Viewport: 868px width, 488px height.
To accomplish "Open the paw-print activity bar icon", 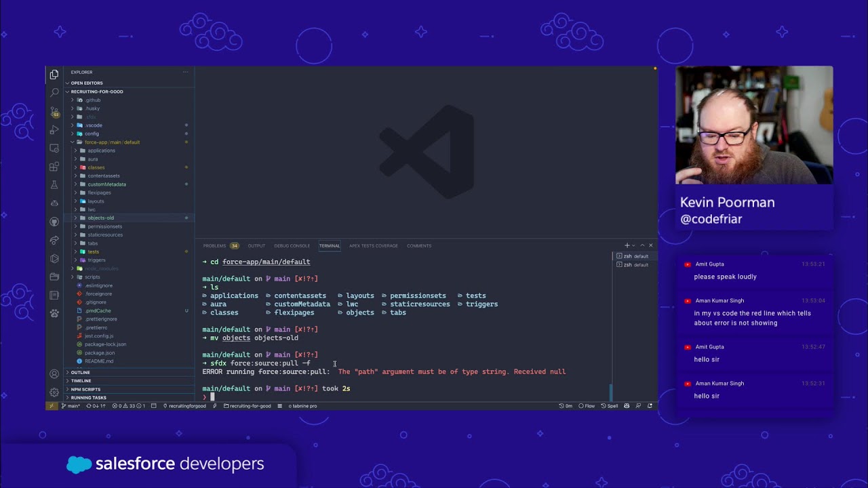I will (54, 313).
